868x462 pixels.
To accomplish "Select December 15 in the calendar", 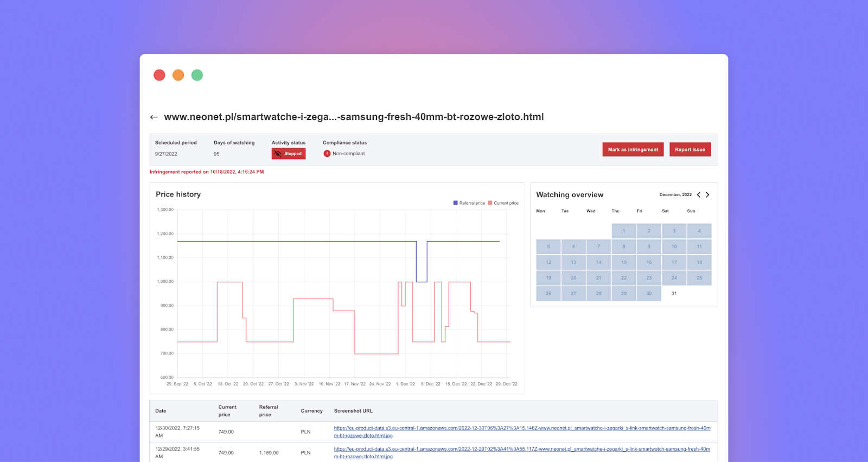I will (x=624, y=262).
